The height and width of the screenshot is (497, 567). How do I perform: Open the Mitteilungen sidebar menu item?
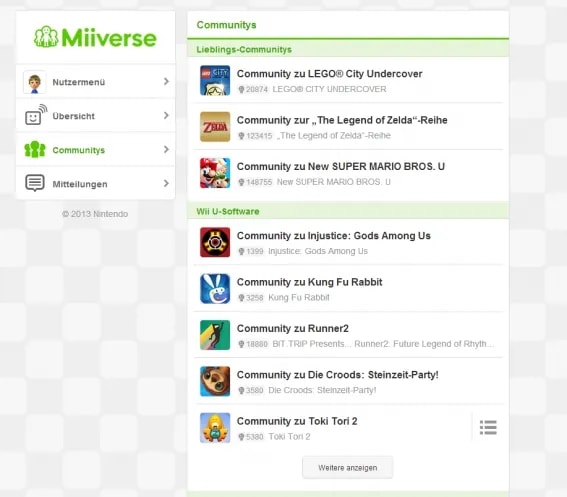95,183
